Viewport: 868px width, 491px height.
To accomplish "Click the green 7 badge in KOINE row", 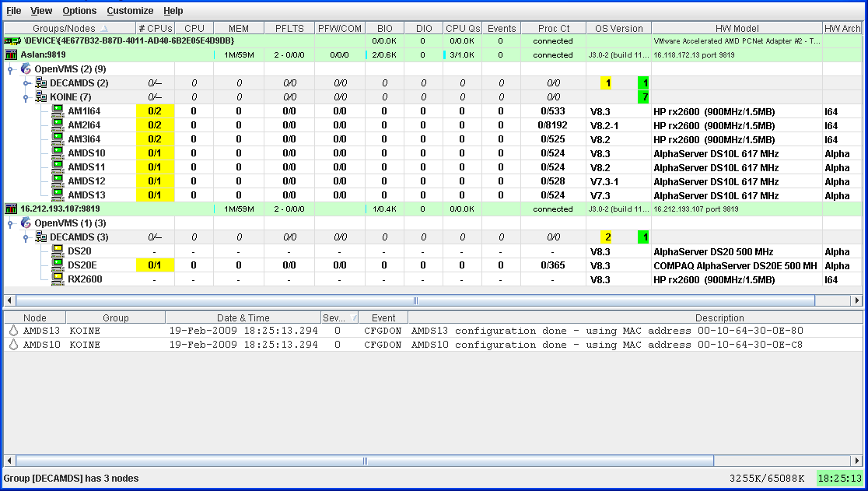I will coord(643,96).
